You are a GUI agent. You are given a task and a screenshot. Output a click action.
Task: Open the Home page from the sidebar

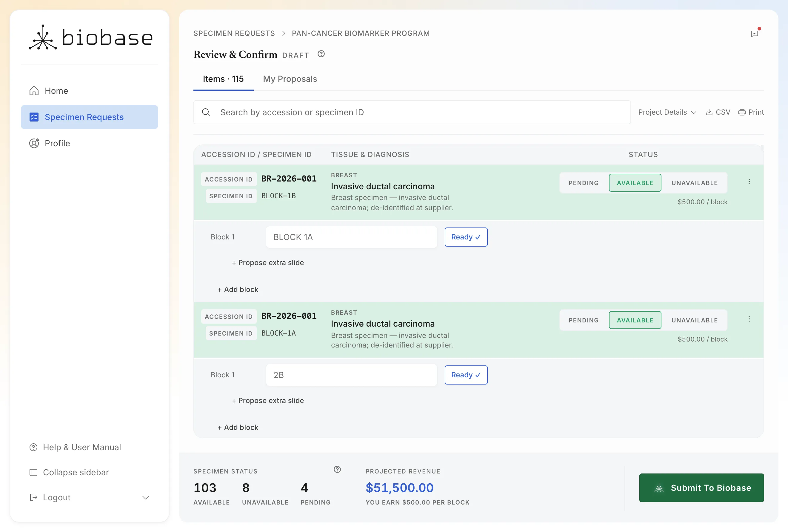click(x=90, y=91)
